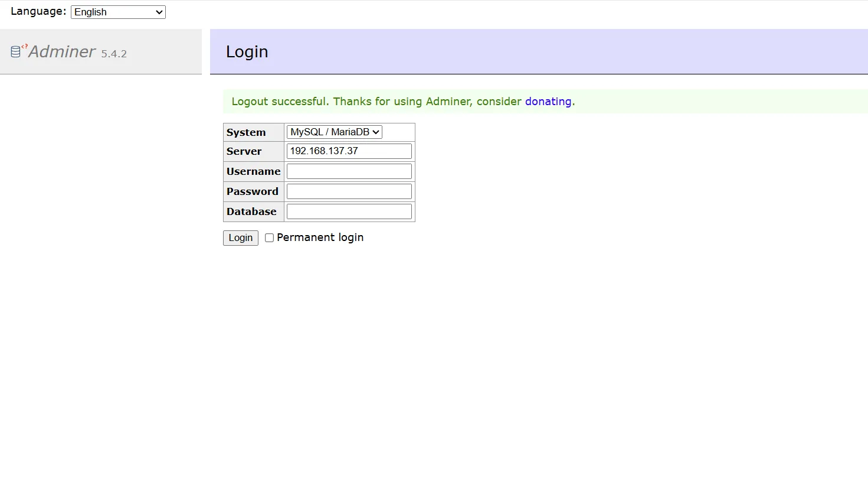Click the Adminer database logo icon

pyautogui.click(x=18, y=51)
